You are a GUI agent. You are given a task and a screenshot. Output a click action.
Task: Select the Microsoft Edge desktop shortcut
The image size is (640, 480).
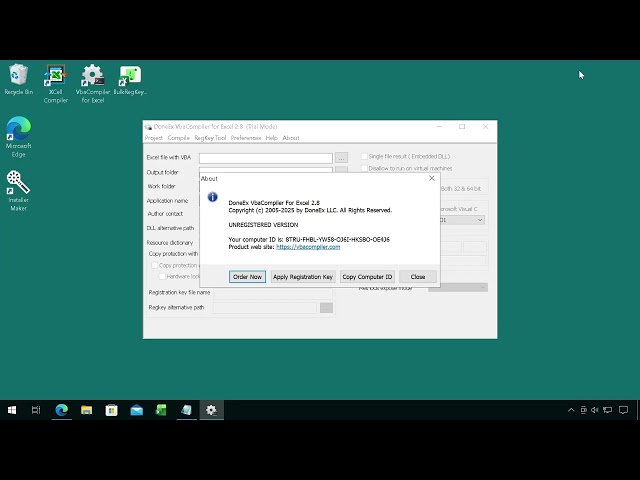(x=18, y=137)
